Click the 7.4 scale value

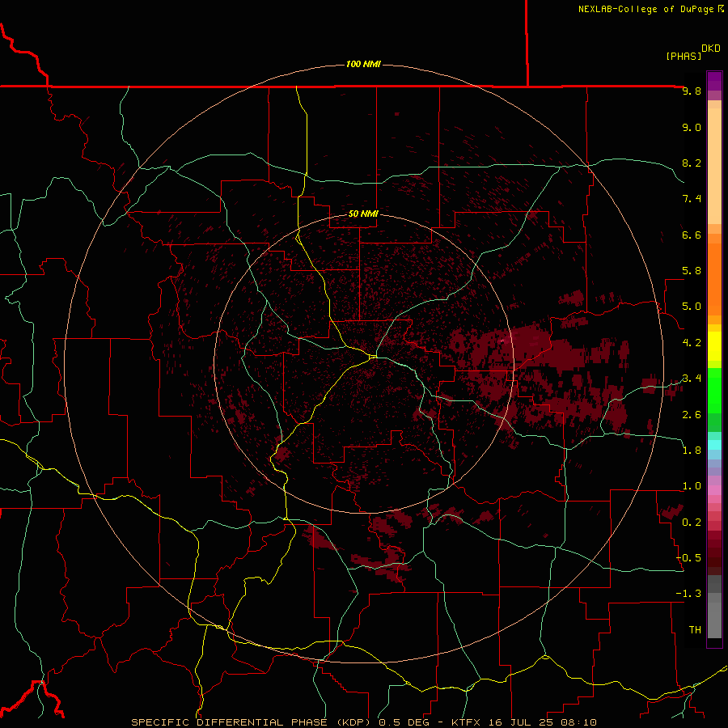pyautogui.click(x=692, y=199)
